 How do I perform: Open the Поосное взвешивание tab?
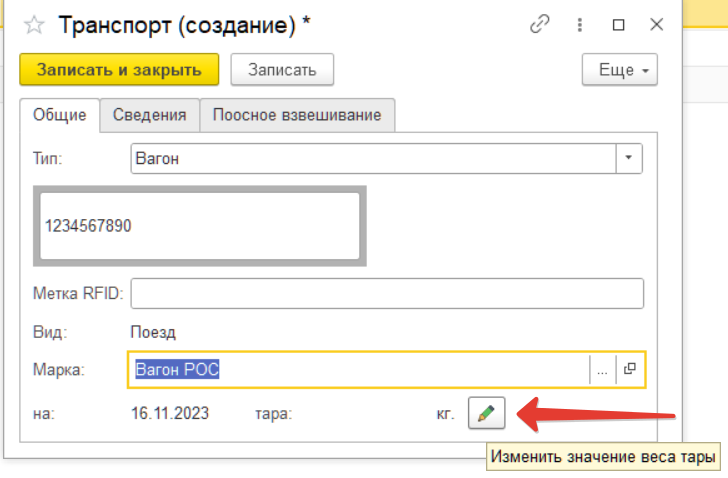[297, 115]
